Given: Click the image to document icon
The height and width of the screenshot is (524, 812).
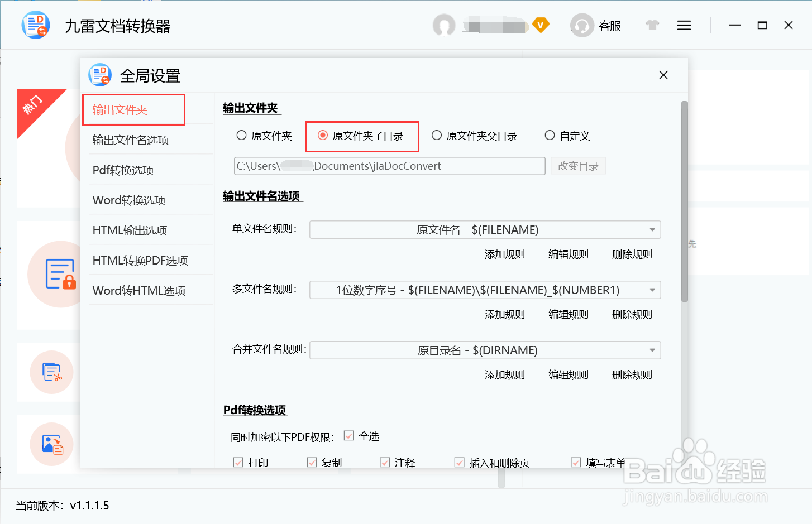Looking at the screenshot, I should tap(52, 445).
